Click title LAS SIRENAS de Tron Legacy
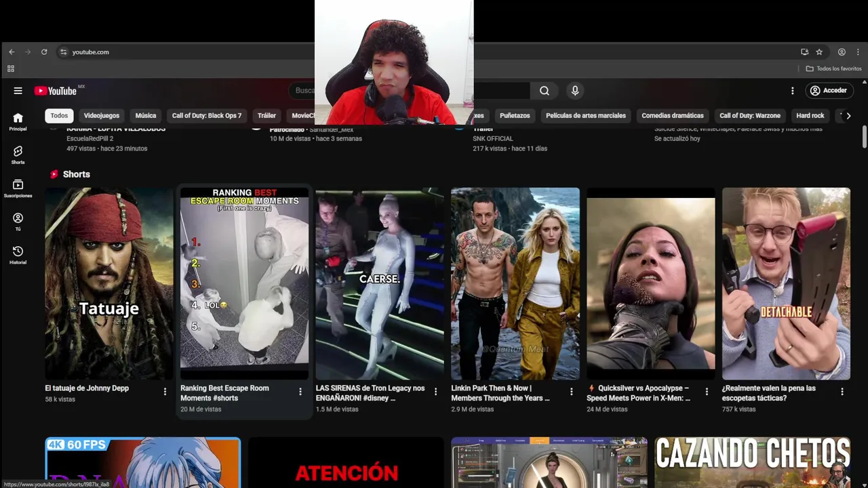 pos(370,393)
